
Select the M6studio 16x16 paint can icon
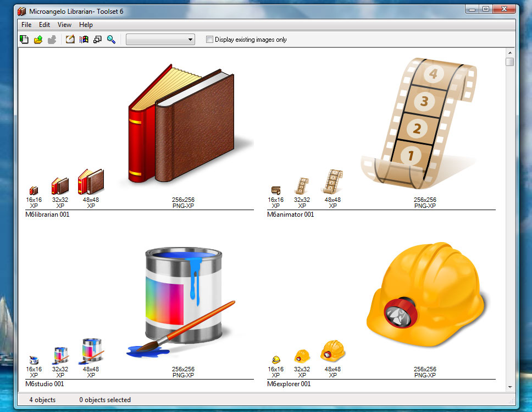pos(34,360)
